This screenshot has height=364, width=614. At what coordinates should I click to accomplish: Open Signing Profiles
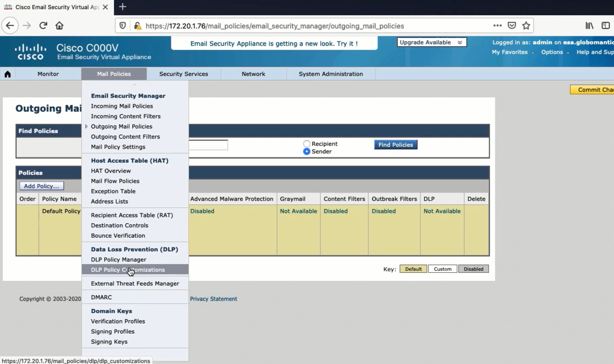tap(113, 331)
